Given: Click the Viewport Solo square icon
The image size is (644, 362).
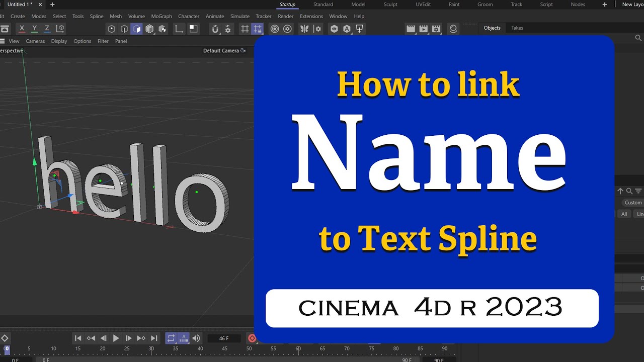Looking at the screenshot, I should [x=193, y=29].
